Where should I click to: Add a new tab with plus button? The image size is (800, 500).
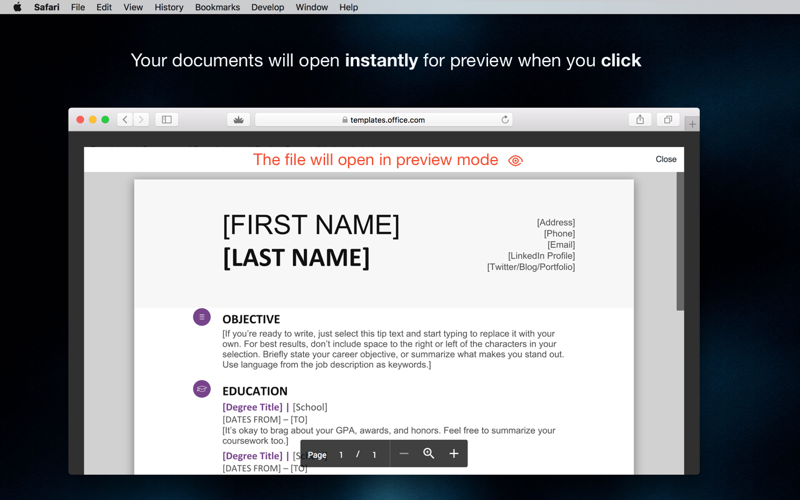pyautogui.click(x=692, y=124)
